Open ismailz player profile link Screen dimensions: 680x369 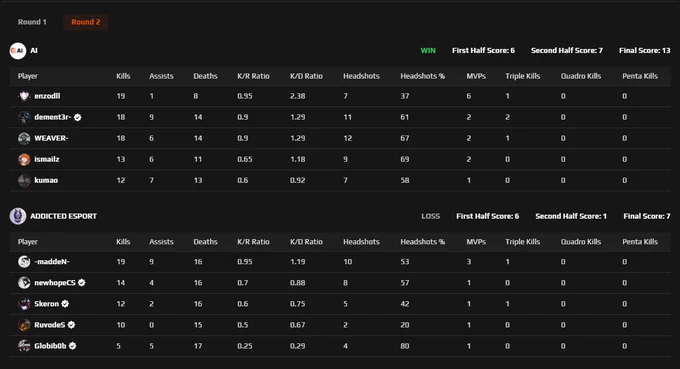coord(47,159)
